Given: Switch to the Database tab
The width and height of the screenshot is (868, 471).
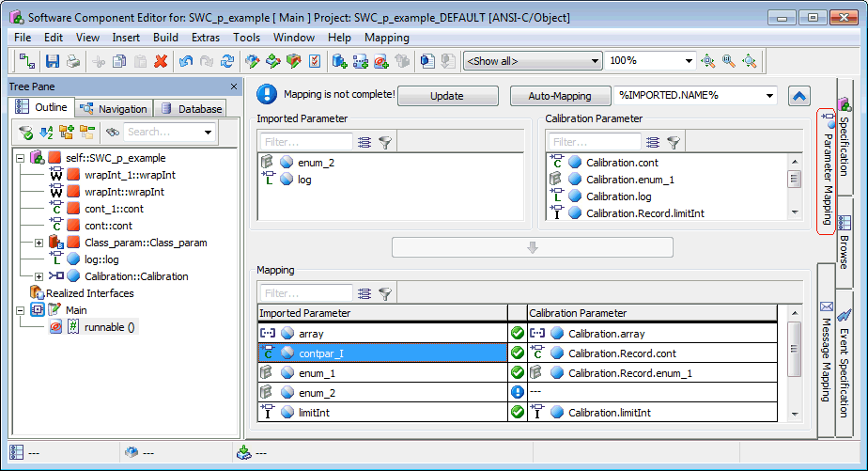Looking at the screenshot, I should pos(192,109).
